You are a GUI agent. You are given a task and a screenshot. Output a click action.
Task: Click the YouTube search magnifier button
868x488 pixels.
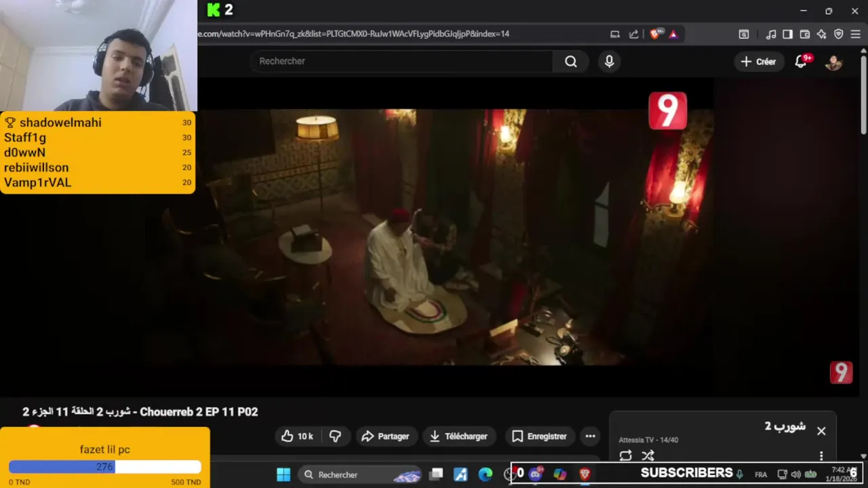(571, 61)
